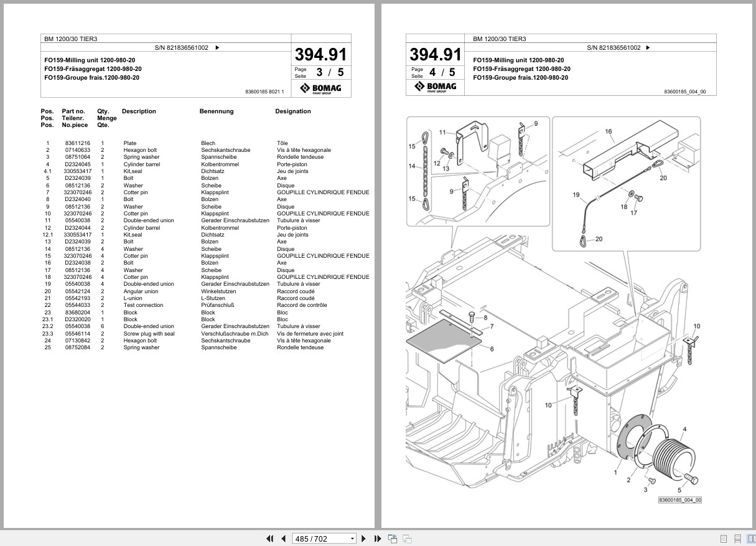756x546 pixels.
Task: Click callout 11 on the bracket
Action: click(x=442, y=132)
